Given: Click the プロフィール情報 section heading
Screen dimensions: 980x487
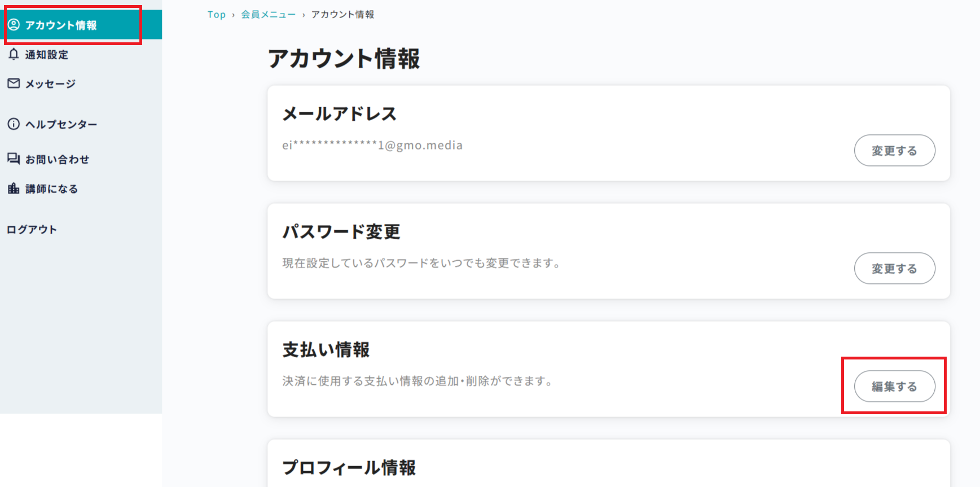Looking at the screenshot, I should point(349,467).
